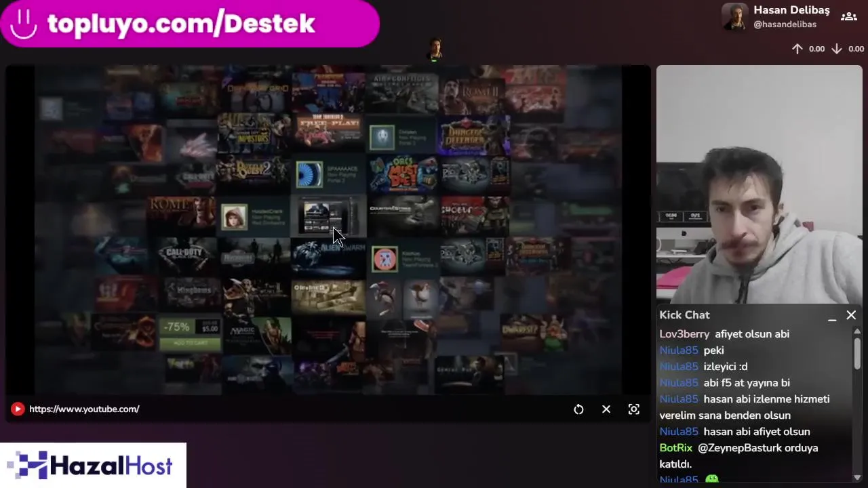
Task: Toggle fullscreen for the shared screen
Action: coord(634,409)
